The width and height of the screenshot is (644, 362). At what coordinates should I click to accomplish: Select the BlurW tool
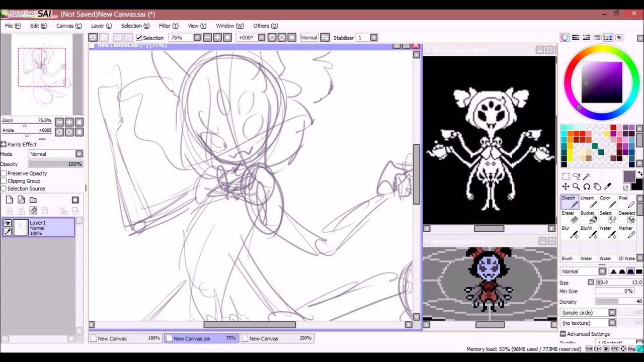(x=589, y=232)
